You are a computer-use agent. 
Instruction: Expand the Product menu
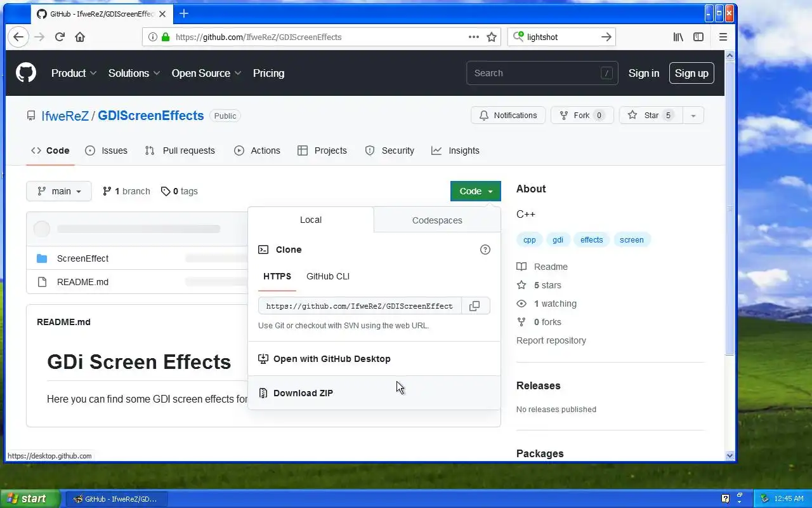click(x=74, y=73)
